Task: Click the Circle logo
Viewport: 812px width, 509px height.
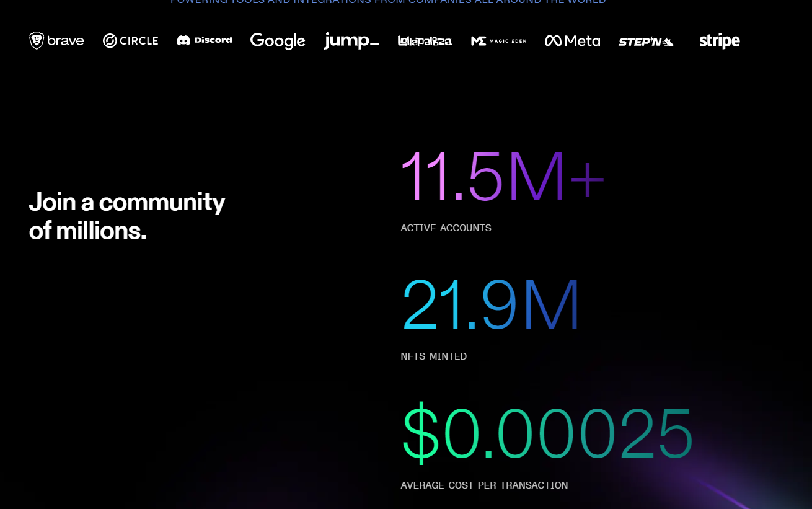Action: pyautogui.click(x=130, y=41)
